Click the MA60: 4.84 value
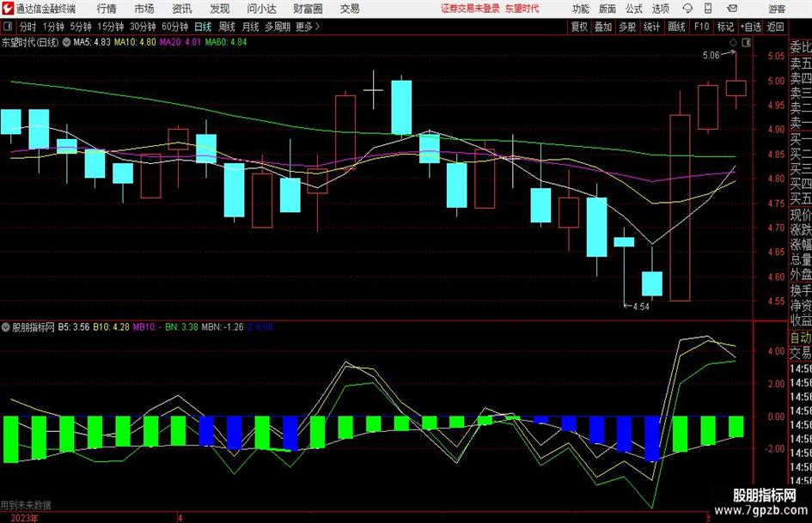 (226, 42)
